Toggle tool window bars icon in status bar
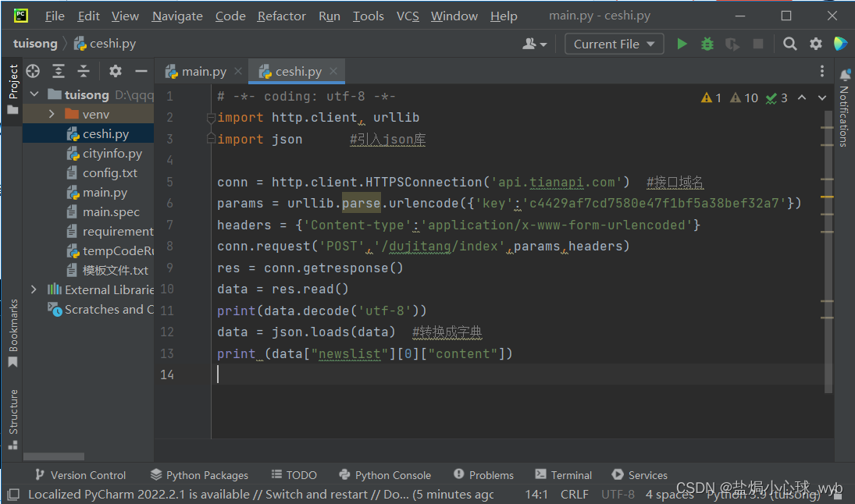 (13, 494)
